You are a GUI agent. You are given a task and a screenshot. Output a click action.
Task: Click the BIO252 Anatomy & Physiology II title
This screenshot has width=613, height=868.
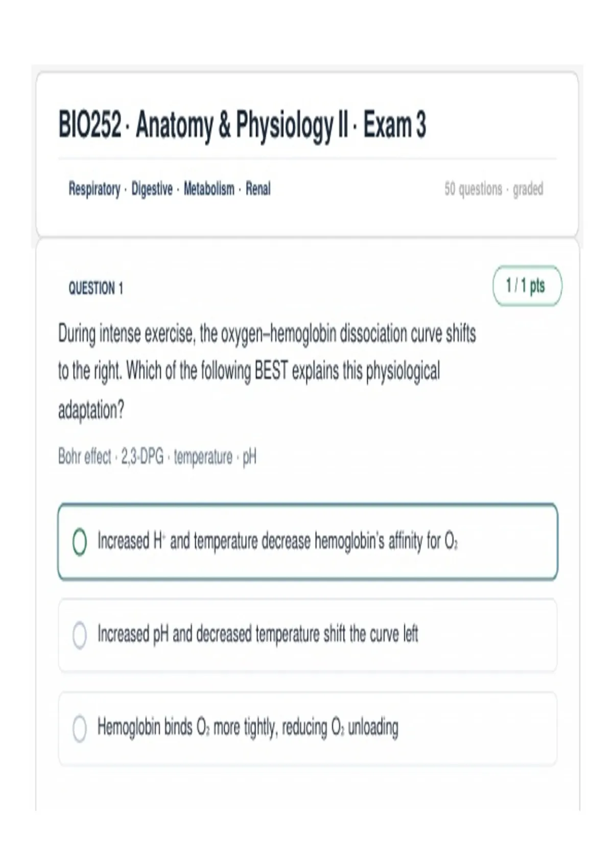pos(242,126)
